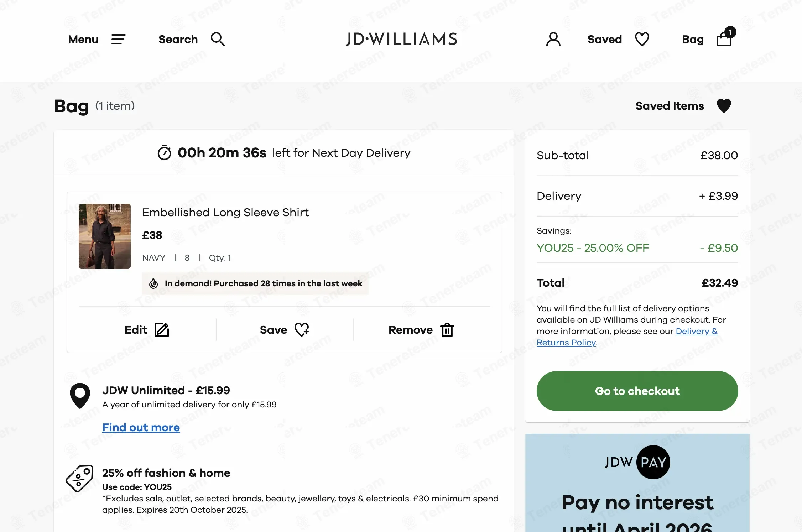The height and width of the screenshot is (532, 802).
Task: Click the Menu label in header
Action: point(83,39)
